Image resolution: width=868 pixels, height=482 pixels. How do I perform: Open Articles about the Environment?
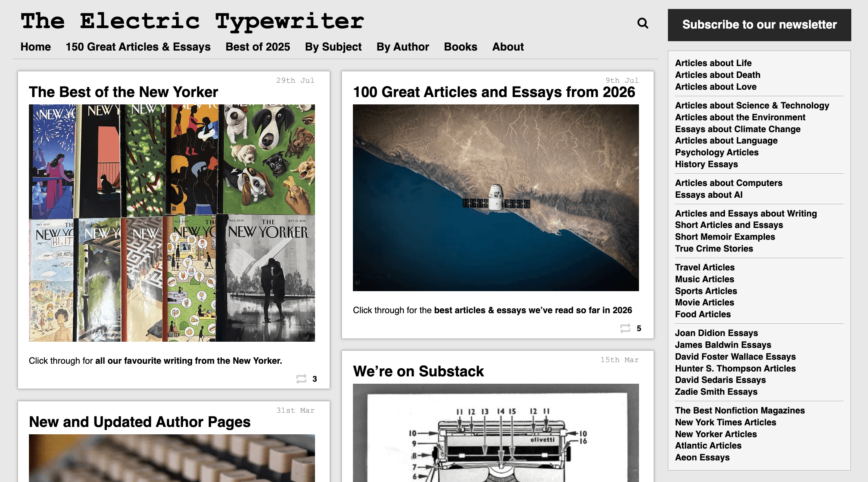pos(740,117)
